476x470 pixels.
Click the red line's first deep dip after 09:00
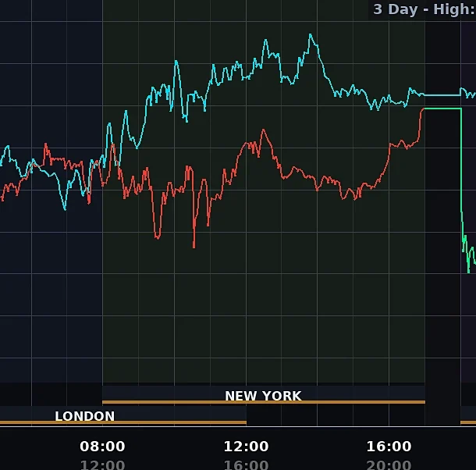[x=158, y=237]
